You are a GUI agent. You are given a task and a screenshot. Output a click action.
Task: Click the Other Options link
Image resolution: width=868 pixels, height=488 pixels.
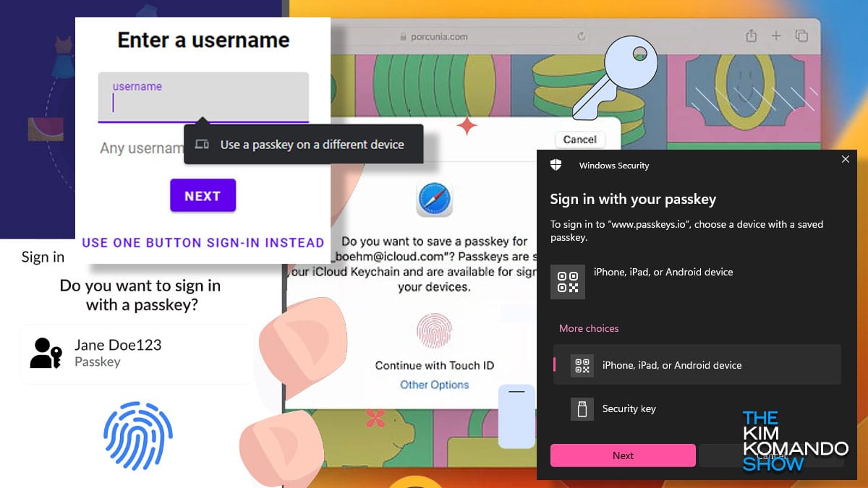(435, 385)
